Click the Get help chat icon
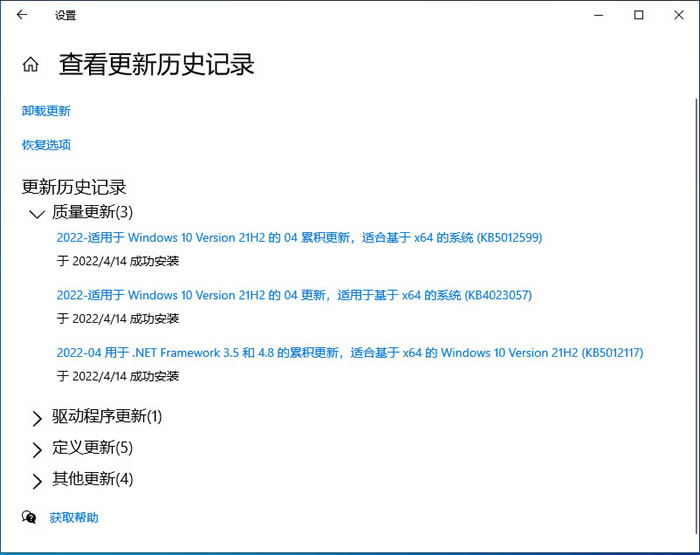This screenshot has height=555, width=700. coord(29,517)
